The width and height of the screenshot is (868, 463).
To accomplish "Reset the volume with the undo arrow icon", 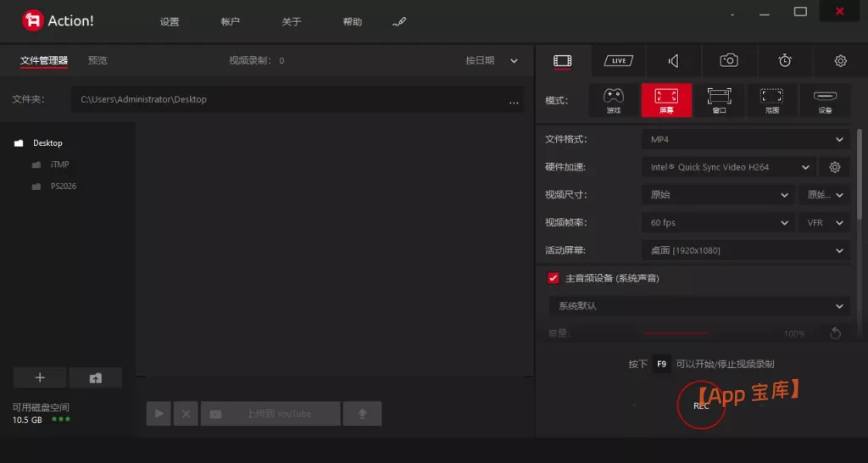I will [835, 333].
